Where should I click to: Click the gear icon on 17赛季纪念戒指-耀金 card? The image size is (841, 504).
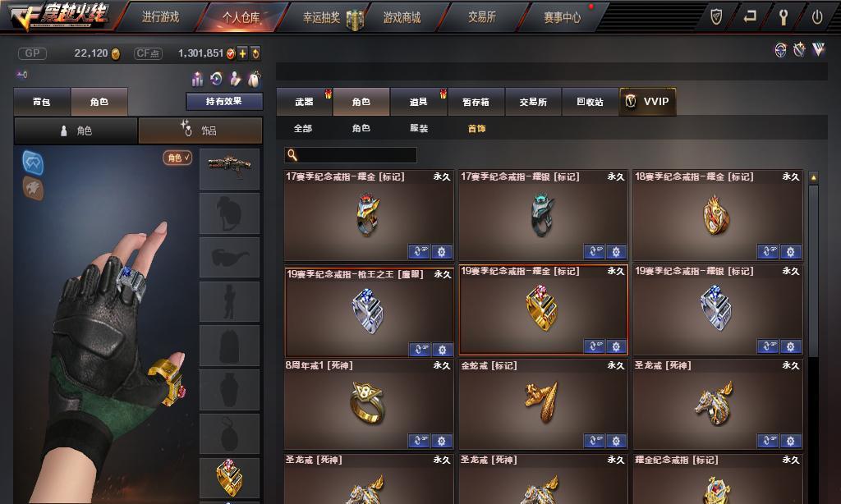pyautogui.click(x=441, y=251)
